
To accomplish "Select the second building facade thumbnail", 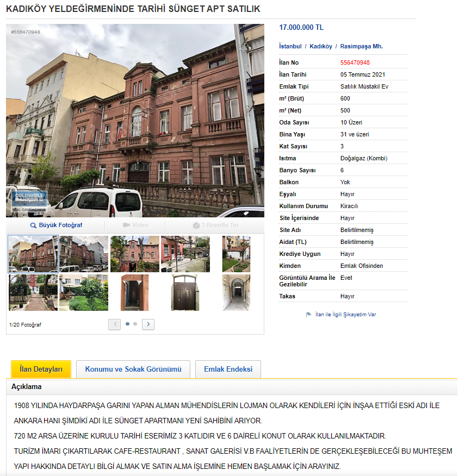I will (83, 254).
